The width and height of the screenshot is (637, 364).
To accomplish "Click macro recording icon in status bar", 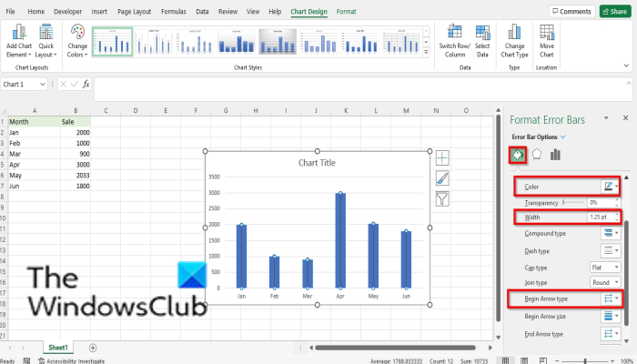I will [26, 360].
